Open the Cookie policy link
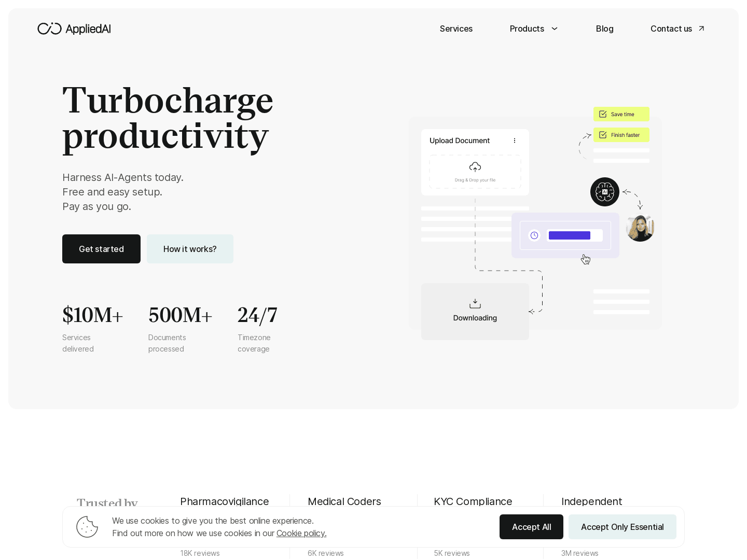Screen dimensions: 747x560 (301, 533)
